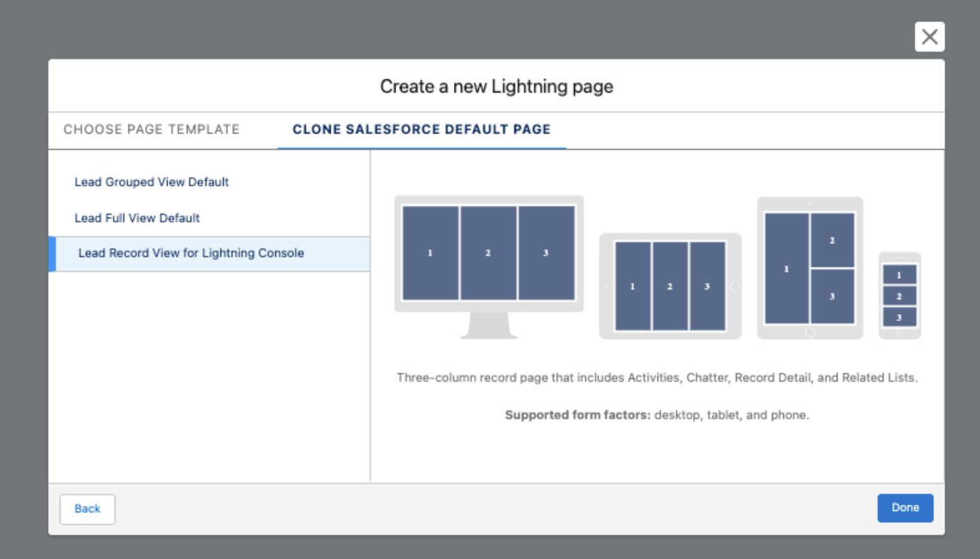Switch to the Choose Page Template tab

[152, 129]
